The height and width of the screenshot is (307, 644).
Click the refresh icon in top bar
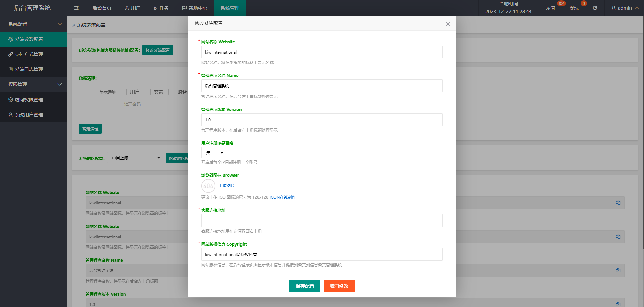tap(595, 8)
